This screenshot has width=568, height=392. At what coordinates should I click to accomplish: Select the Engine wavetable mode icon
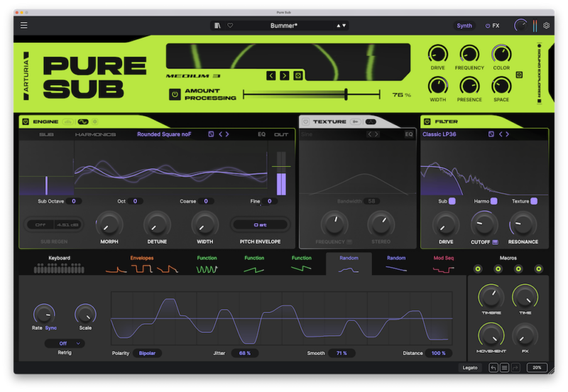(83, 121)
